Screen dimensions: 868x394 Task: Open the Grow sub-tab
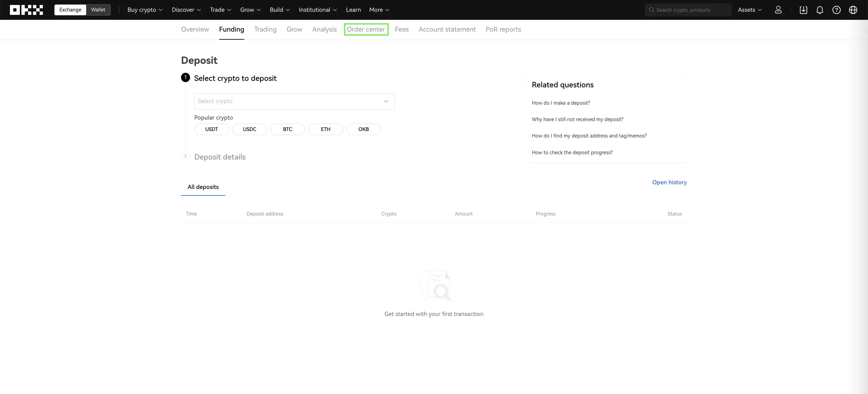tap(294, 29)
